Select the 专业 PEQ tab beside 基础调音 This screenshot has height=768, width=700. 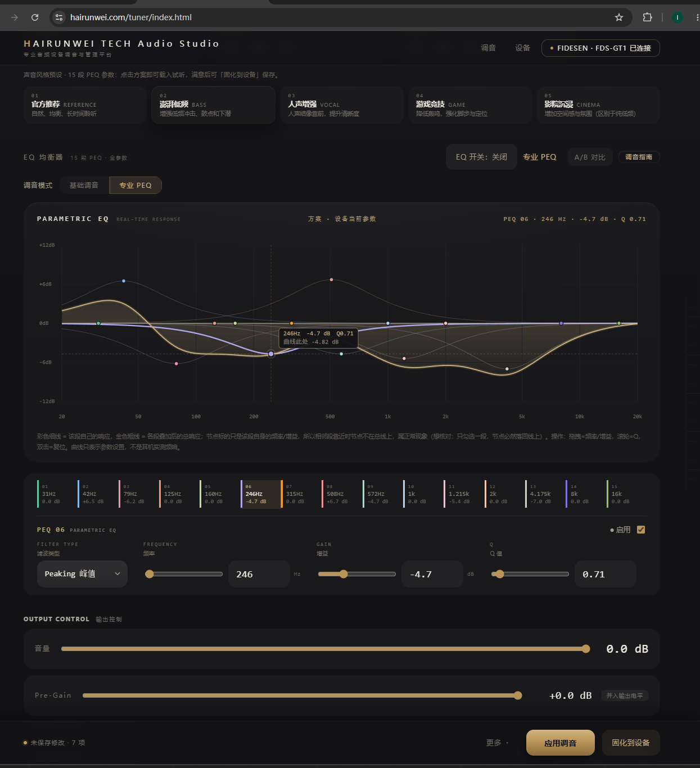(x=136, y=185)
